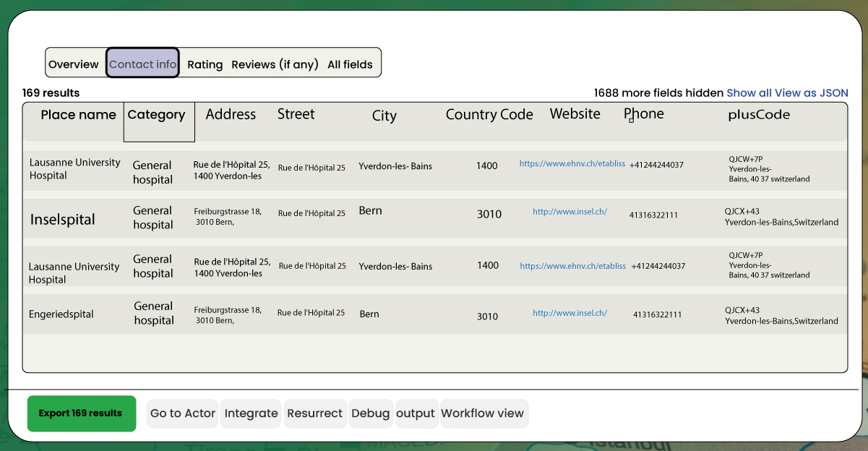
Task: Switch to the Overview tab
Action: point(74,64)
